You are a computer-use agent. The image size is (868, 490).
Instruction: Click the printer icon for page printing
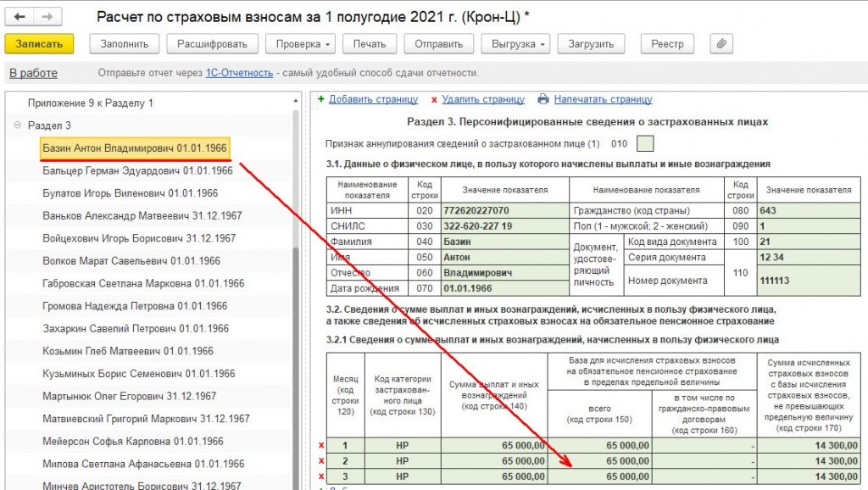point(543,99)
